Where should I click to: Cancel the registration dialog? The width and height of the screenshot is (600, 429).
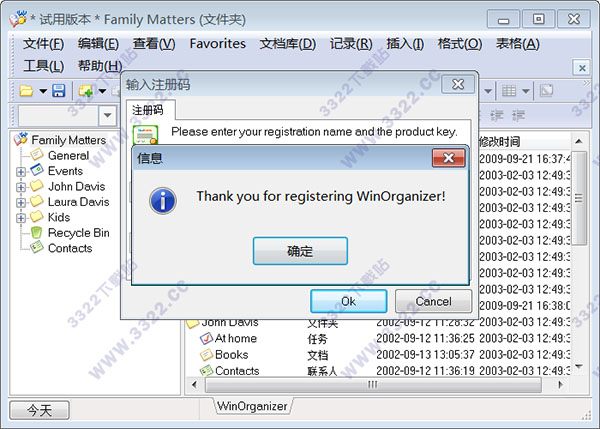pyautogui.click(x=433, y=301)
